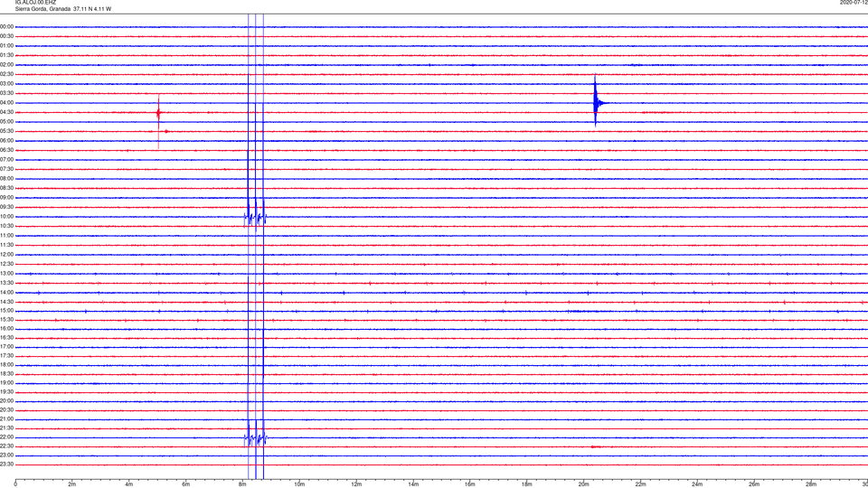This screenshot has width=868, height=488.
Task: Click the 24m axis tick label
Action: click(697, 484)
